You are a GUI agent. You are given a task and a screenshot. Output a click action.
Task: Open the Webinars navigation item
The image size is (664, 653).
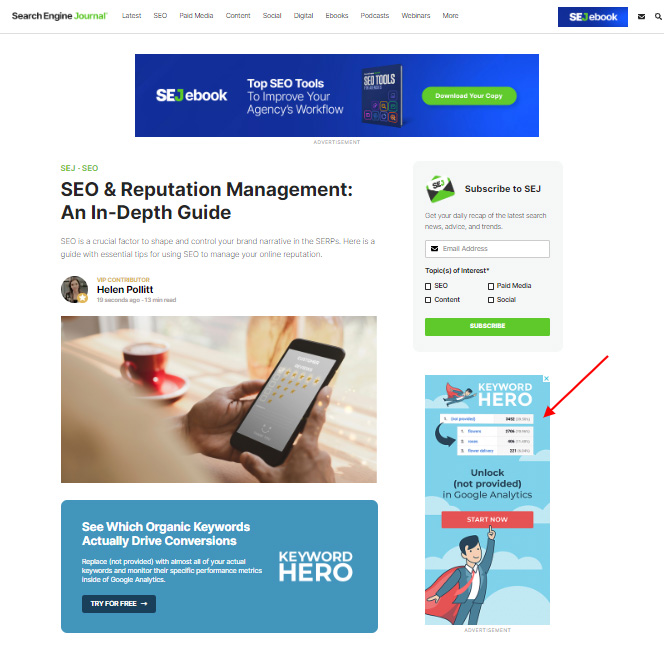click(x=415, y=16)
